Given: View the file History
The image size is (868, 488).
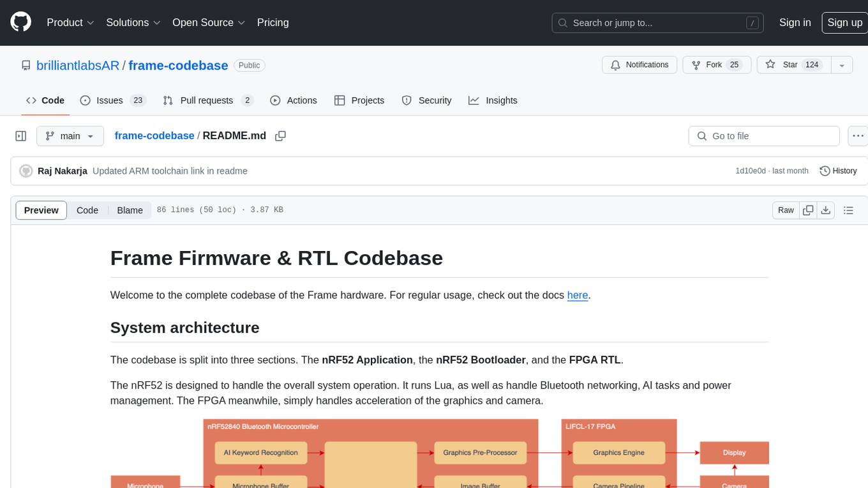Looking at the screenshot, I should coord(838,171).
